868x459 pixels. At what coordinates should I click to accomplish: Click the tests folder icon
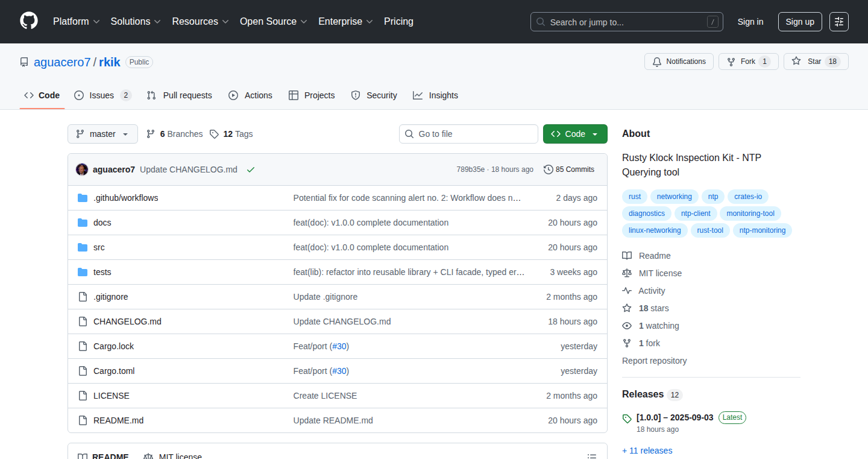click(83, 272)
